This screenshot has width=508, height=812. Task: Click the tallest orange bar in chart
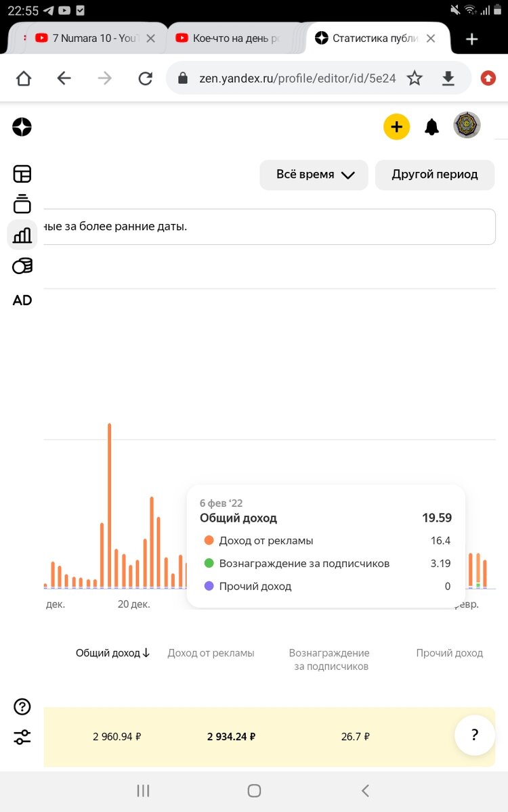pos(109,504)
